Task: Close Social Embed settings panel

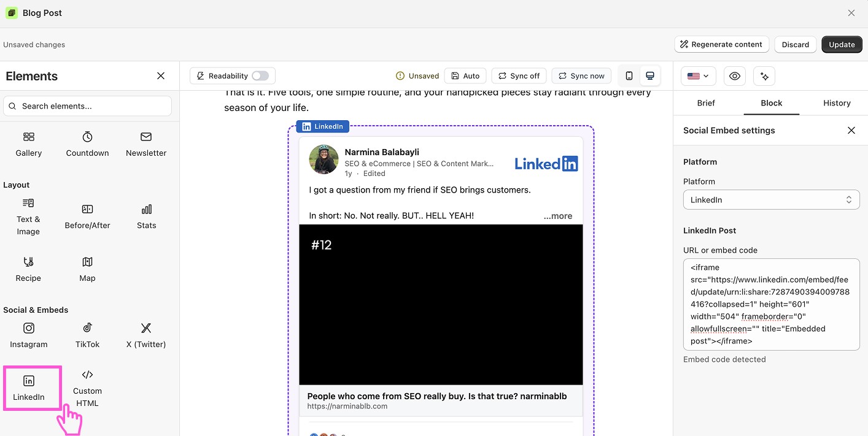Action: [851, 131]
